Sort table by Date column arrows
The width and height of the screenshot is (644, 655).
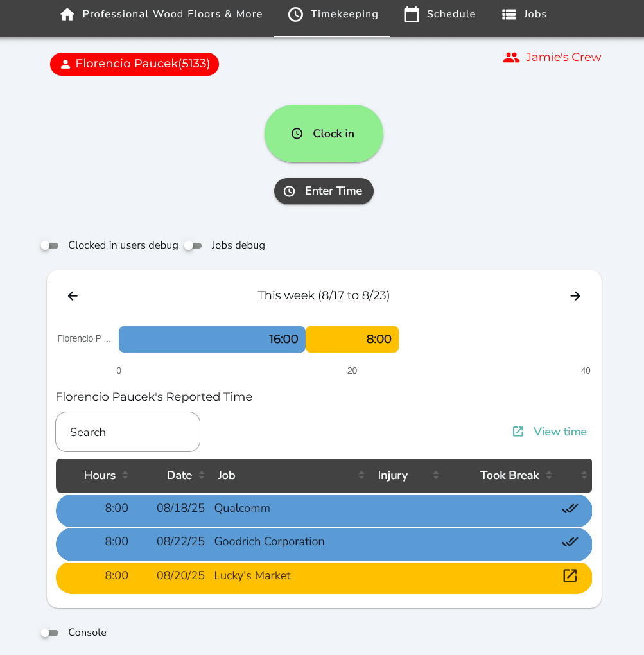[202, 475]
